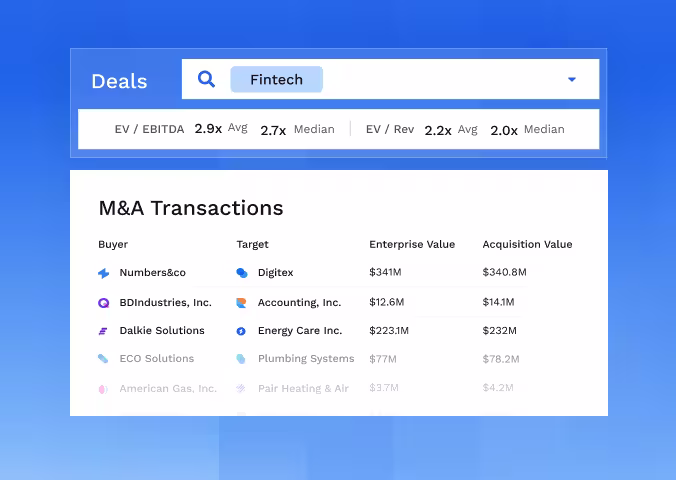Click the EV / Rev label

(x=390, y=129)
